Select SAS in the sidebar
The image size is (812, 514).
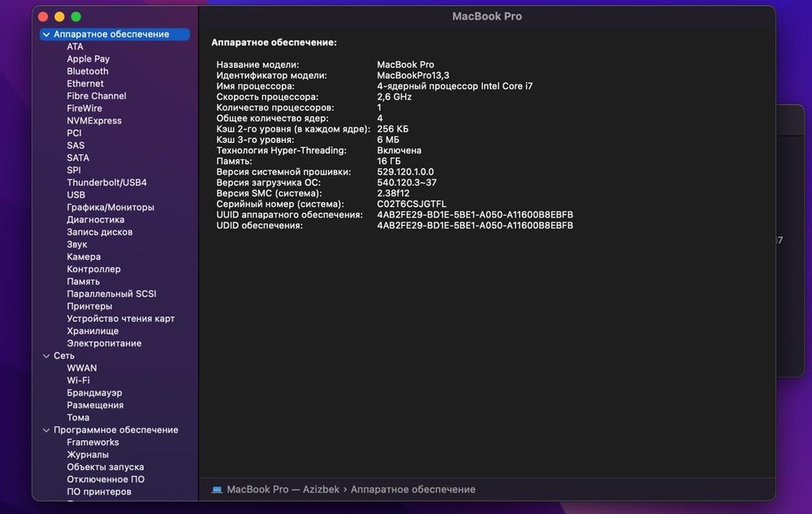(x=76, y=146)
